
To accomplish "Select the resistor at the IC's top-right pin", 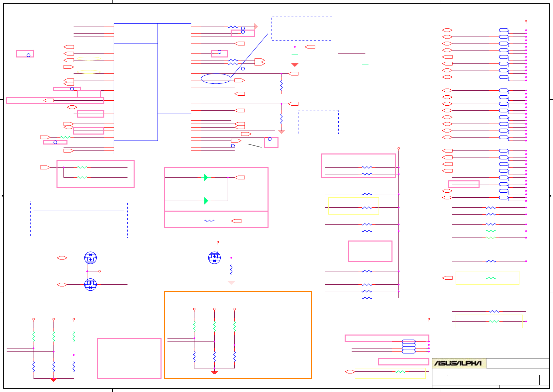I will coord(233,27).
